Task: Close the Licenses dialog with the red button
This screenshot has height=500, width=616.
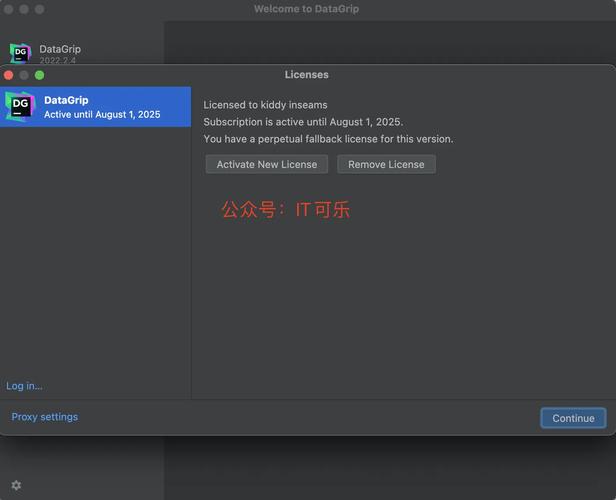Action: 9,75
